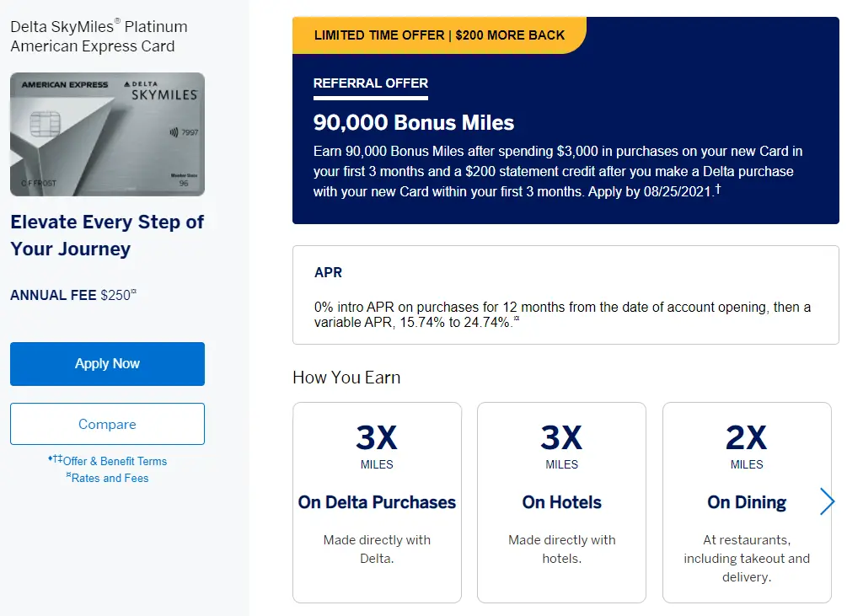Viewport: 847px width, 616px height.
Task: Select the 2X Miles On Dining tile
Action: pyautogui.click(x=747, y=502)
